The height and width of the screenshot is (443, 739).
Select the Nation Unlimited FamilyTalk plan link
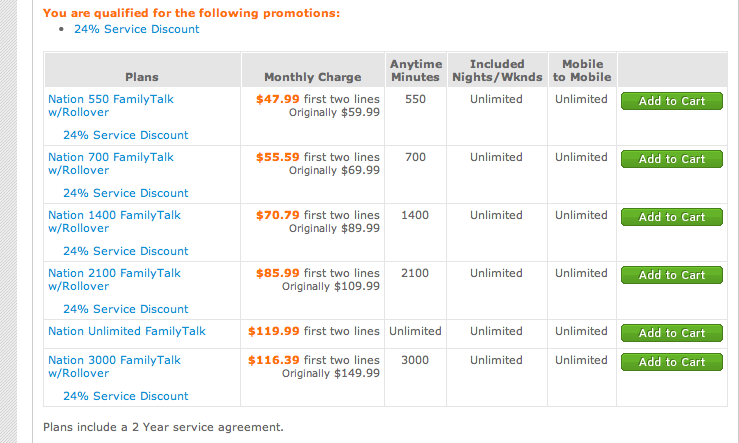[126, 331]
